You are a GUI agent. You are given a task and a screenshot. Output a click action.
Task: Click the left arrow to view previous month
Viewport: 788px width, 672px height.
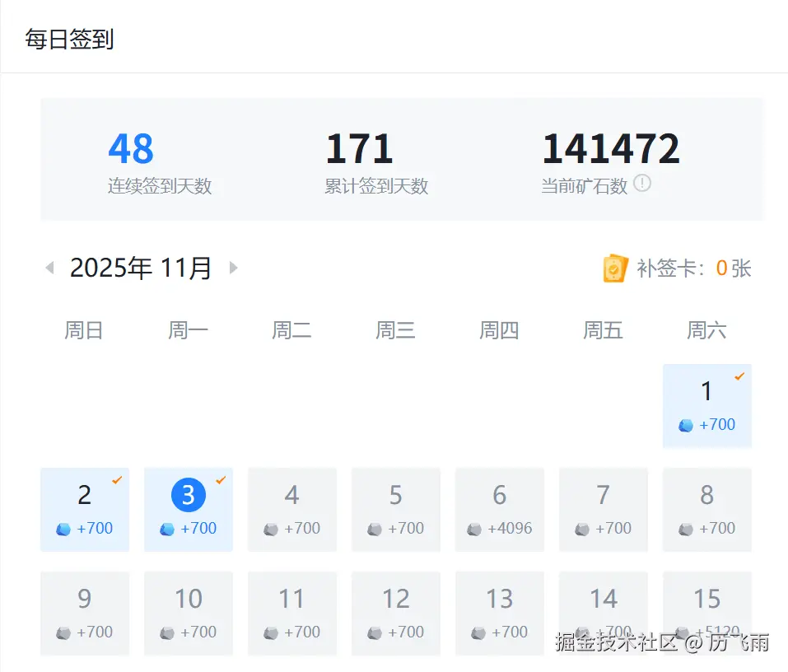tap(49, 267)
